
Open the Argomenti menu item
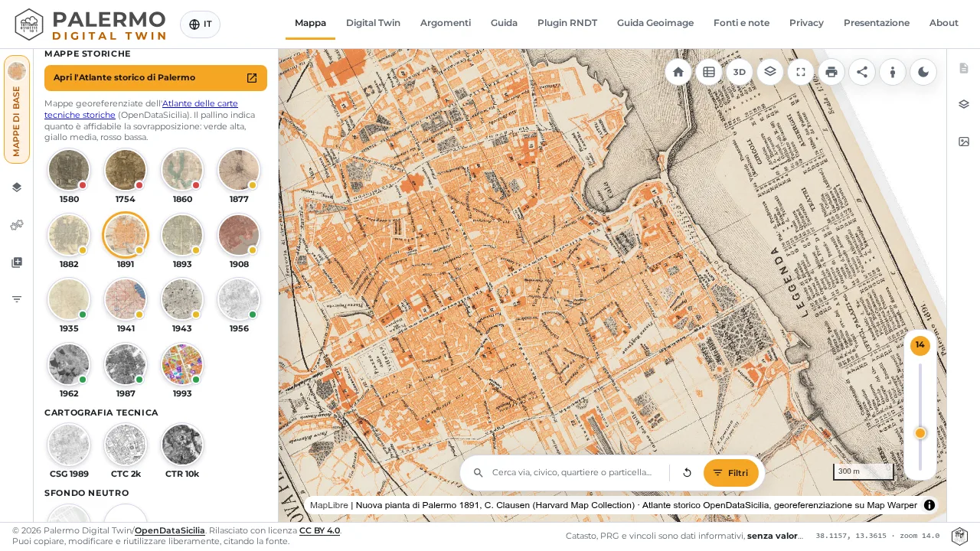tap(446, 23)
